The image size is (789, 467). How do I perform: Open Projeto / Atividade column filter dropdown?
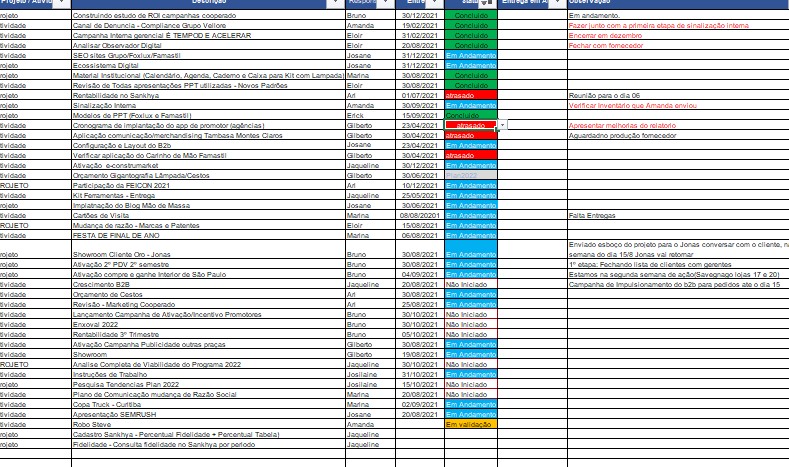tap(61, 3)
